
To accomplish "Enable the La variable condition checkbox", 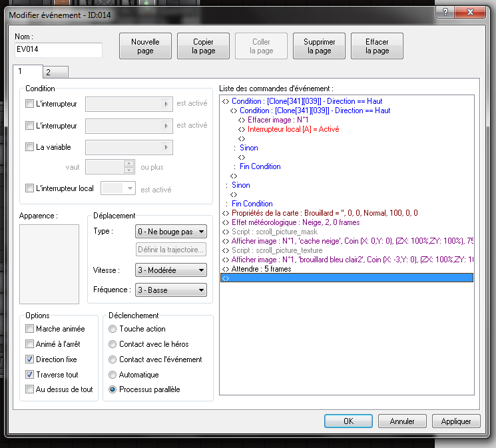I will click(29, 147).
